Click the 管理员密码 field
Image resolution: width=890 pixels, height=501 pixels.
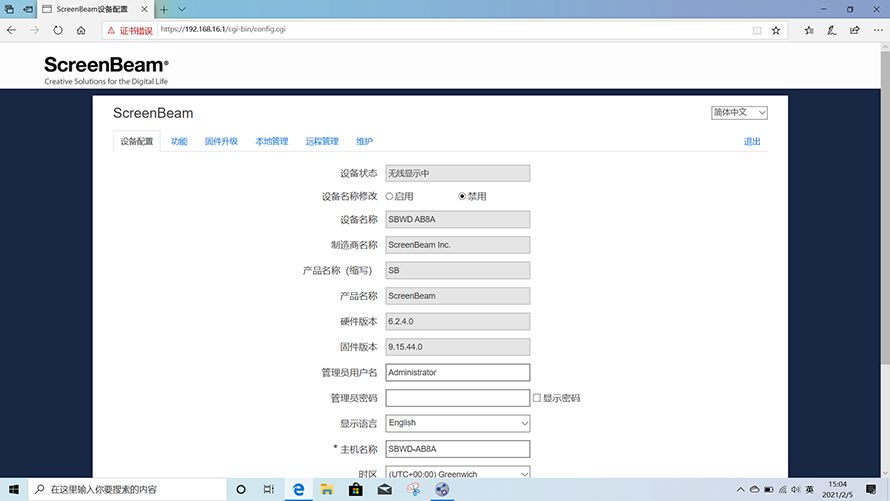[x=457, y=398]
